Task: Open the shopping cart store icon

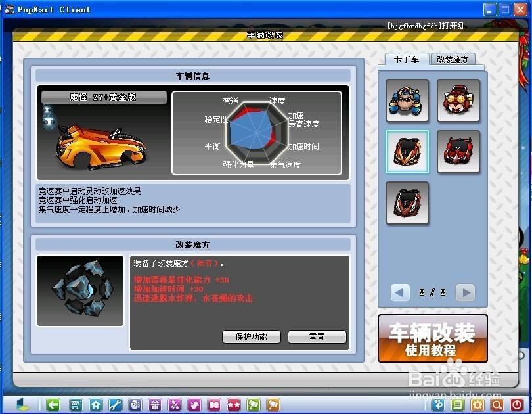Action: coord(76,405)
